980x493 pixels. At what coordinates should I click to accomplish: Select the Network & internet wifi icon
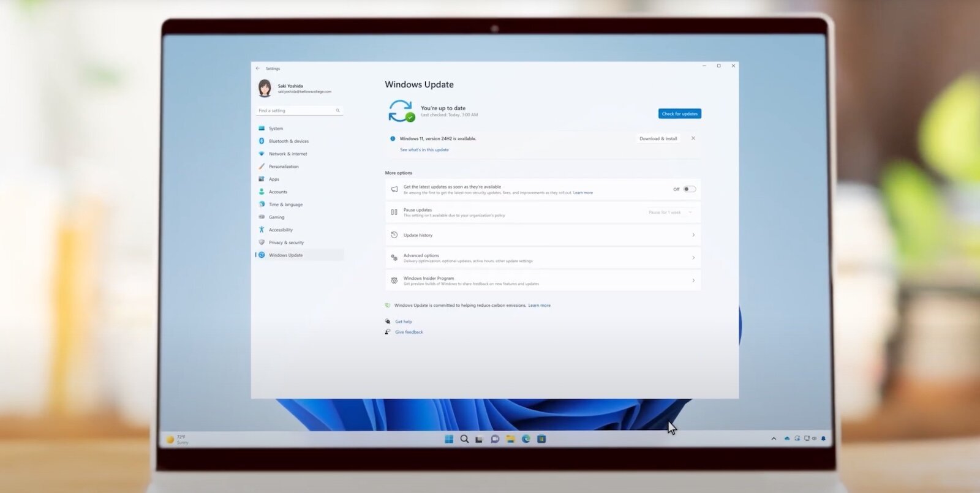coord(262,154)
